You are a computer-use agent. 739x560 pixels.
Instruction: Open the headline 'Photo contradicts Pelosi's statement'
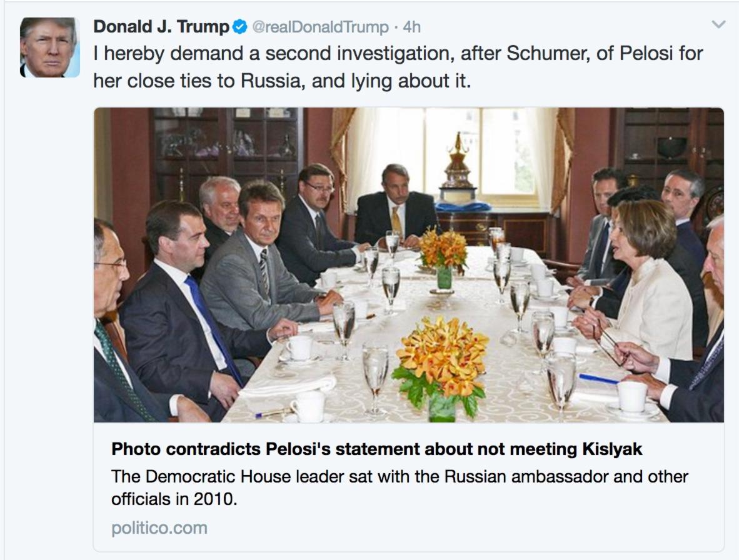(376, 449)
